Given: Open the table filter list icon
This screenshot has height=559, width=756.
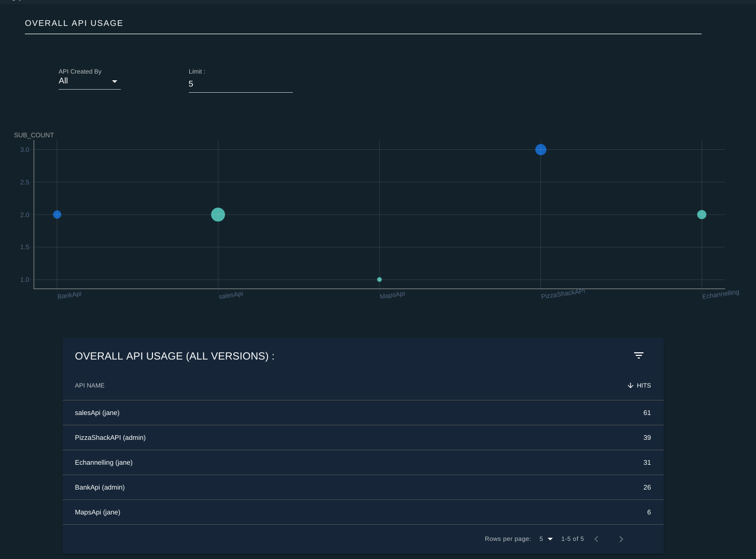Looking at the screenshot, I should [x=639, y=355].
